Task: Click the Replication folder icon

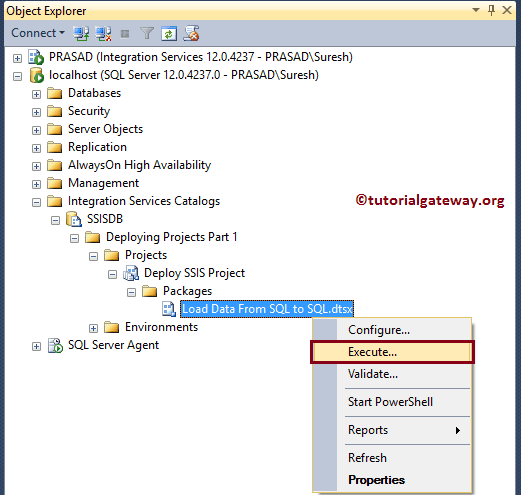Action: (x=55, y=147)
